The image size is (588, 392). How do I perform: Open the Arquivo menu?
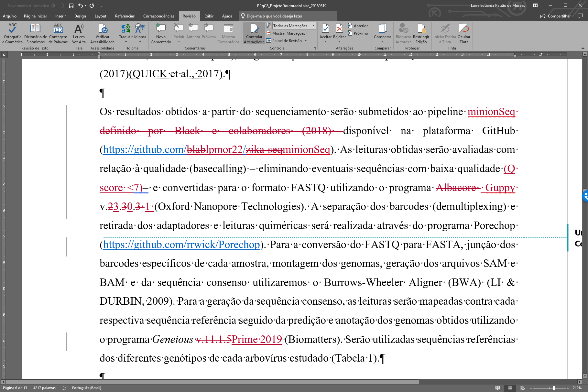pyautogui.click(x=10, y=16)
